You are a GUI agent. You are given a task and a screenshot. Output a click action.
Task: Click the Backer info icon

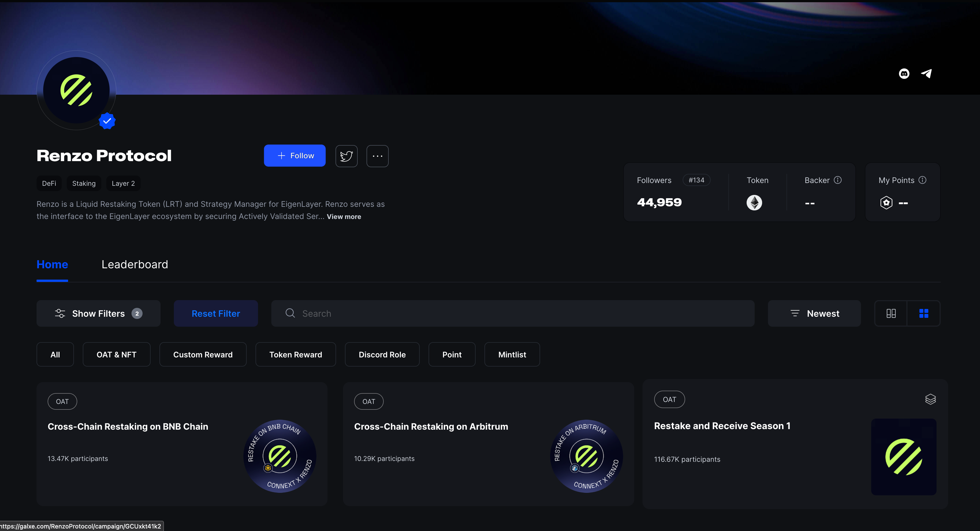coord(838,180)
